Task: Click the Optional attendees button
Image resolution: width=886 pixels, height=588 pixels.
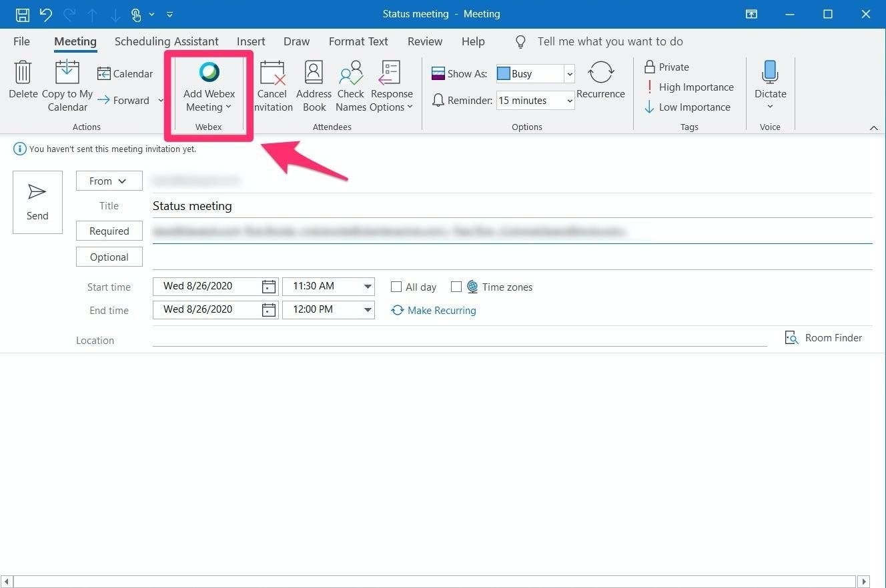Action: [109, 257]
